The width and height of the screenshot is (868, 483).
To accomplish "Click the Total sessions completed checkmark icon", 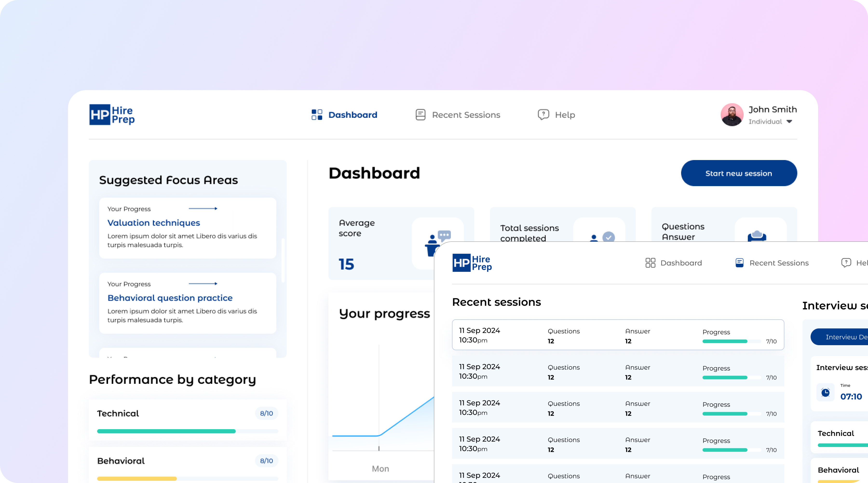I will pyautogui.click(x=608, y=237).
